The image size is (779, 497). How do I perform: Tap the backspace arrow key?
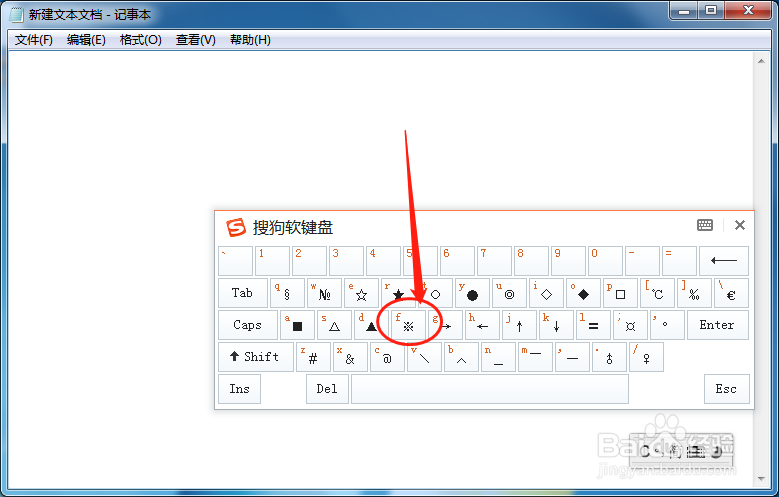723,260
